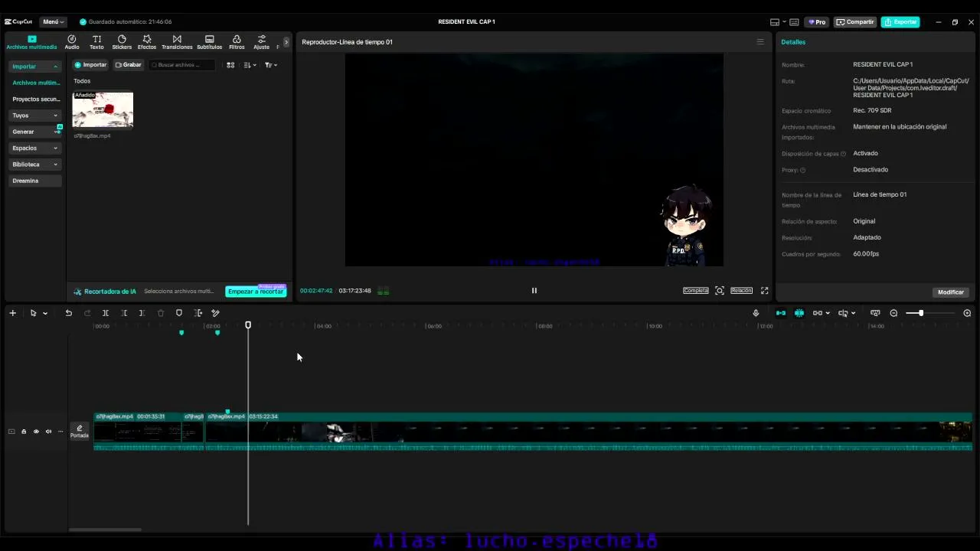Screen dimensions: 980x551
Task: Click the Portada cover button
Action: [x=80, y=432]
